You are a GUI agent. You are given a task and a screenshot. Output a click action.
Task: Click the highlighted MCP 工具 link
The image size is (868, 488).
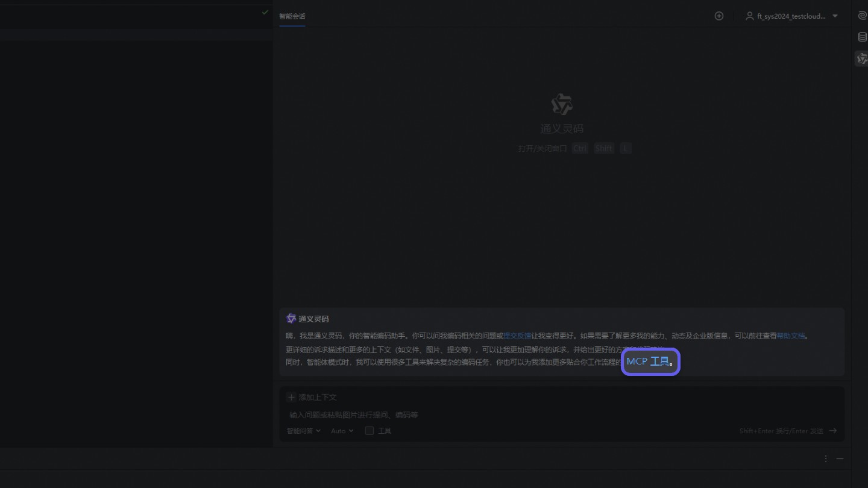pyautogui.click(x=649, y=361)
